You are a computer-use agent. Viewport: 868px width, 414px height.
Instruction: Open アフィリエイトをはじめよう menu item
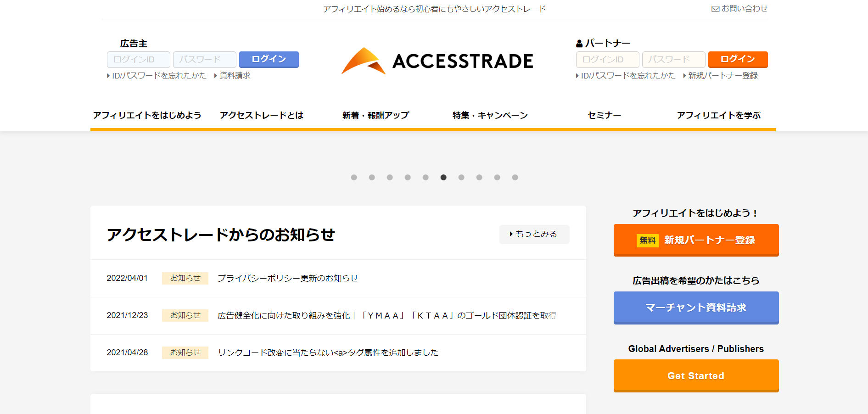147,115
